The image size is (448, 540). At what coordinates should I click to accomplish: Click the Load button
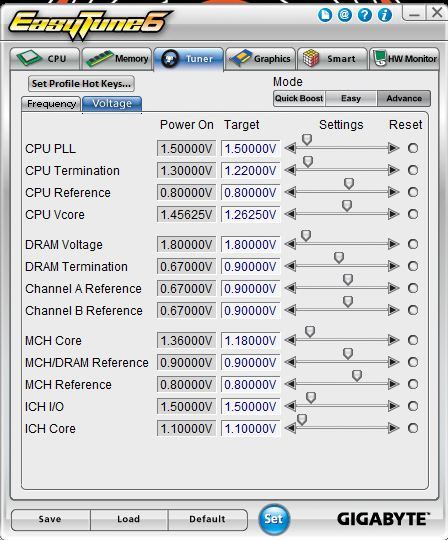point(129,519)
